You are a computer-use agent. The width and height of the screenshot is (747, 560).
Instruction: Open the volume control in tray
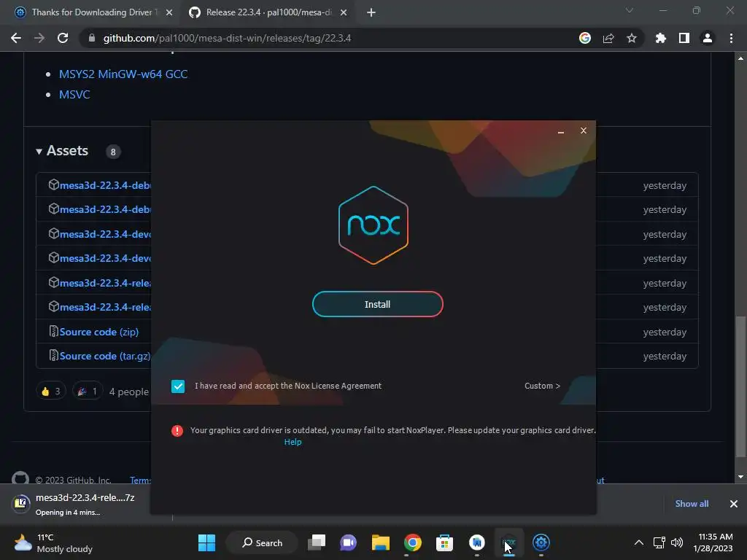[676, 542]
